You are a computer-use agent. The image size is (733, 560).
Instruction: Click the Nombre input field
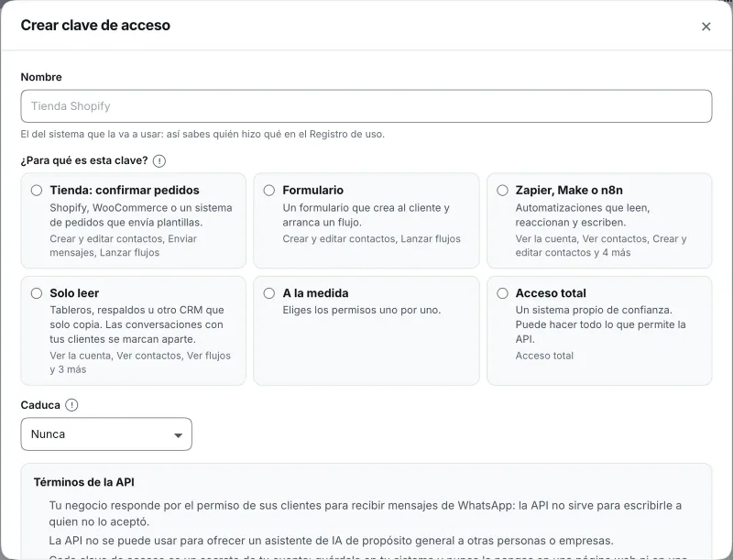(x=366, y=106)
